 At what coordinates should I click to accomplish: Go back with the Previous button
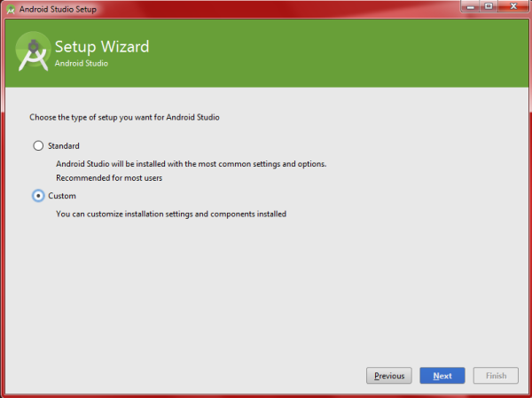pos(389,376)
